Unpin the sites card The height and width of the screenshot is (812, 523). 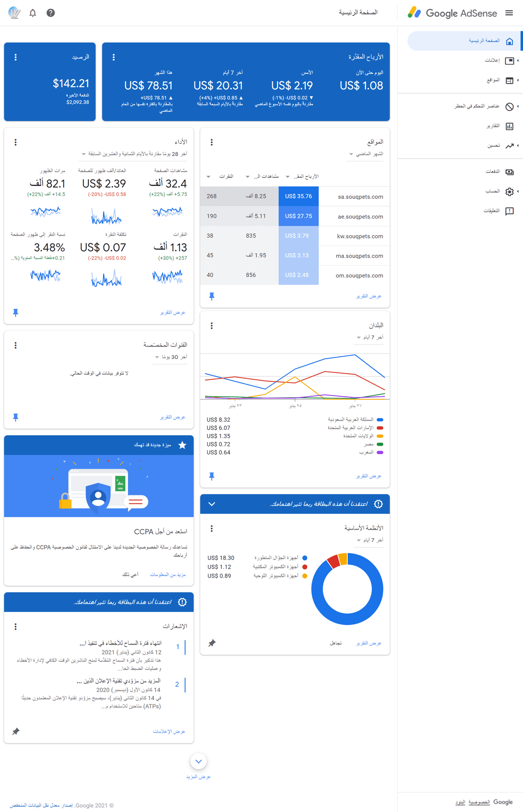pos(212,297)
